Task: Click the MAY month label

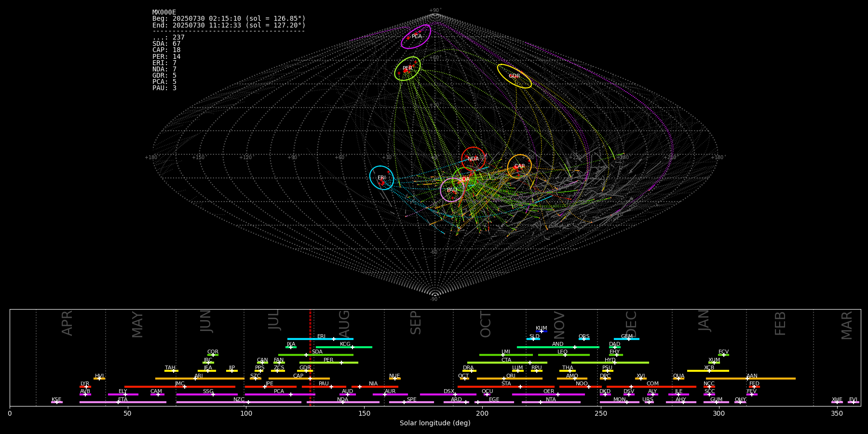Action: tap(137, 325)
